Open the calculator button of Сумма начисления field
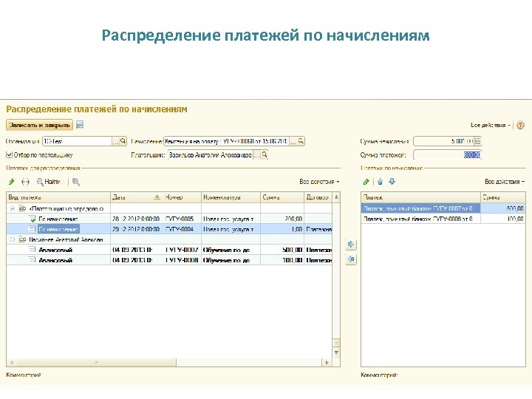This screenshot has height=399, width=532. 477,141
